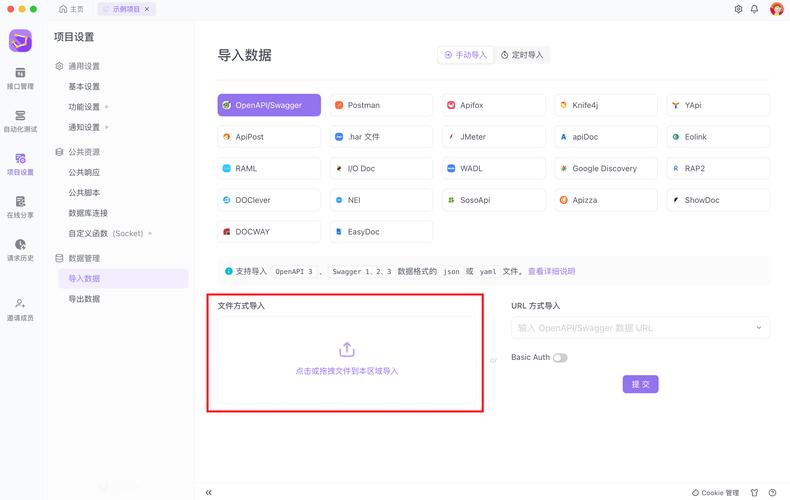Choose the YApi import format

718,105
